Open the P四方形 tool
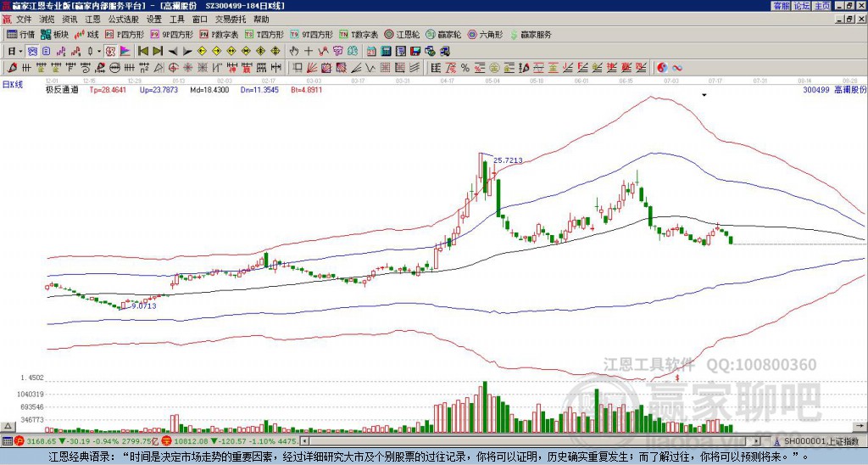 tap(125, 34)
